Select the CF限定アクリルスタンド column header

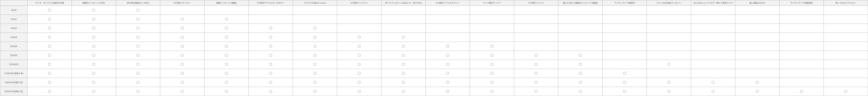pos(447,3)
